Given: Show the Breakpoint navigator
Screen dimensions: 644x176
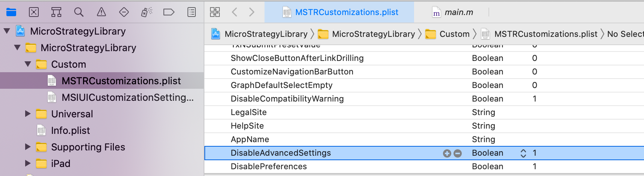Looking at the screenshot, I should point(169,12).
